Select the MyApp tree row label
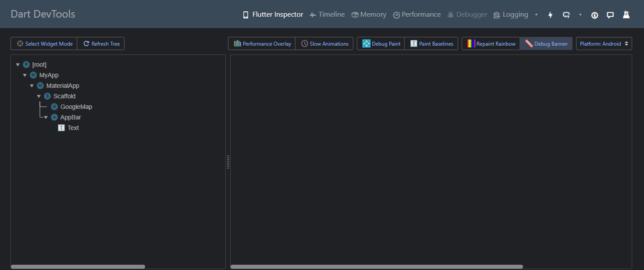Viewport: 644px width, 270px height. point(49,75)
